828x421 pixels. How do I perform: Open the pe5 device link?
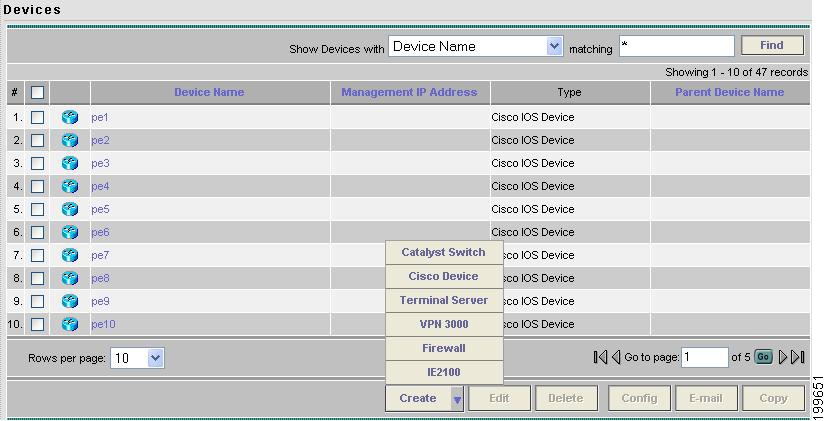coord(100,209)
